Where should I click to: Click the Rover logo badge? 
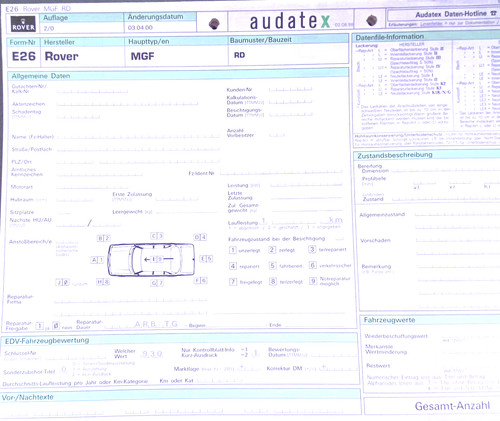[23, 24]
